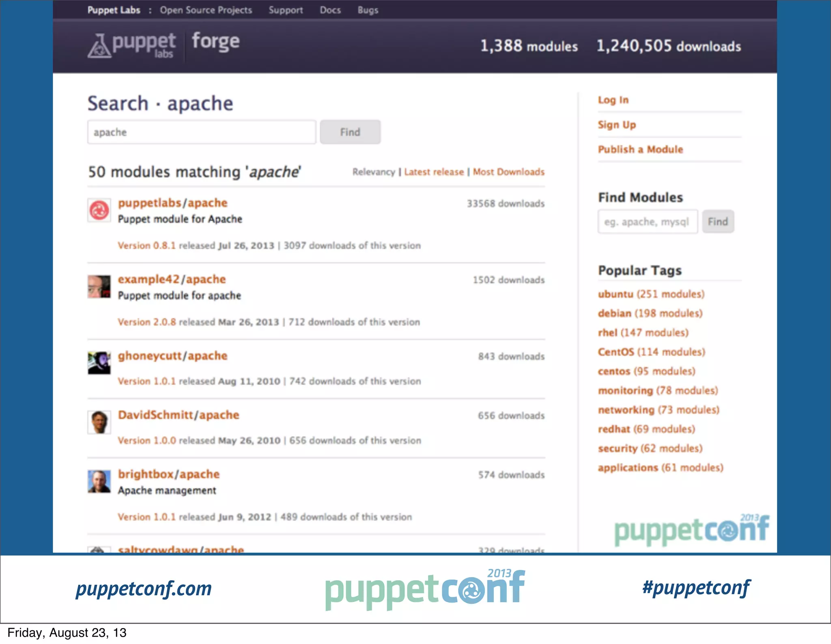The height and width of the screenshot is (644, 831).
Task: Open the saltycowdawg/apache module
Action: click(x=181, y=549)
